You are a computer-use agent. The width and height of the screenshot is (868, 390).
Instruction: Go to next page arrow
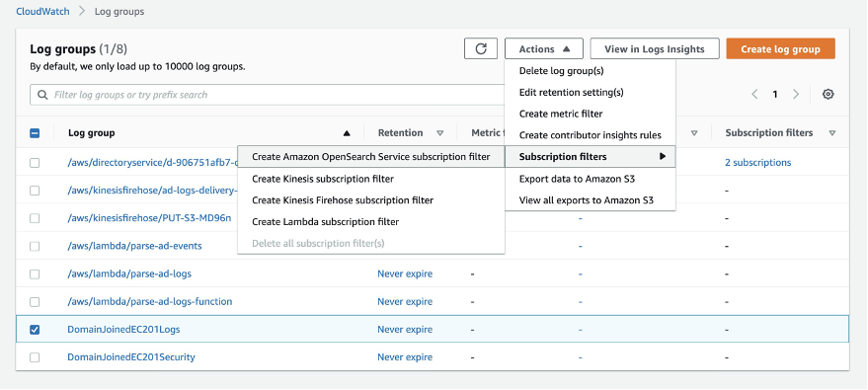click(796, 94)
